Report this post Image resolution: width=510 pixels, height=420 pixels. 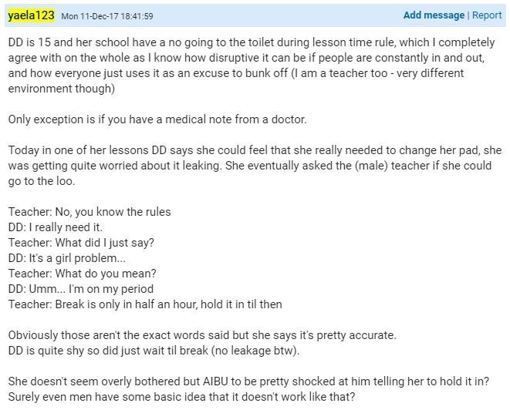(487, 15)
